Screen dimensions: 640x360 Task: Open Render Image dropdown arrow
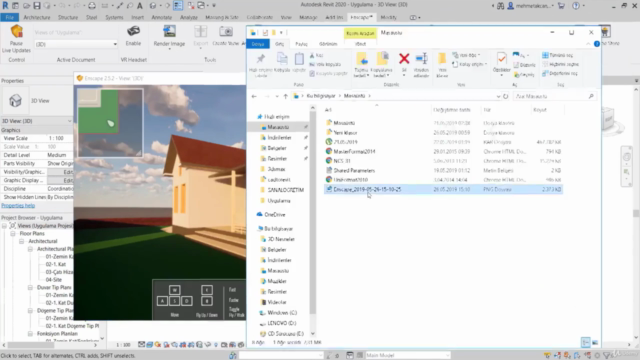[169, 49]
